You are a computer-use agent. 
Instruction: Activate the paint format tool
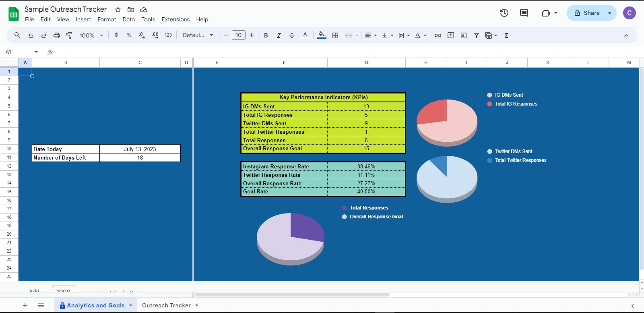click(69, 35)
